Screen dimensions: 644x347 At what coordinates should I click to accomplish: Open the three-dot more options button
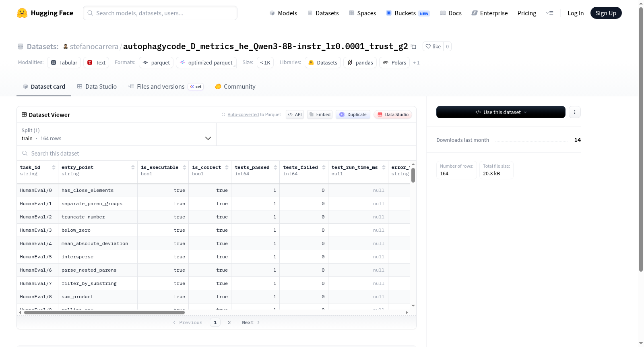click(575, 112)
